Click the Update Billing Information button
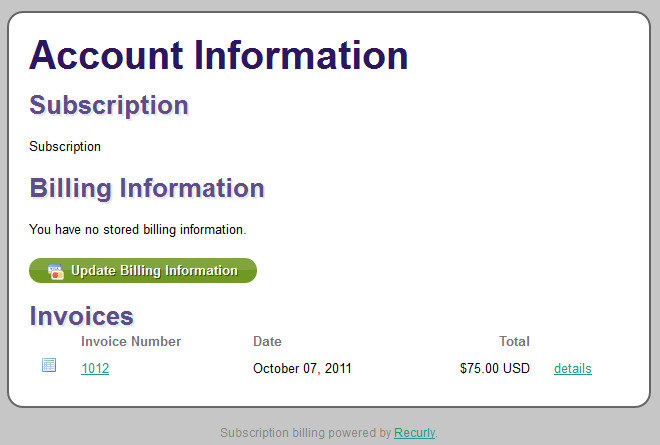 point(143,271)
